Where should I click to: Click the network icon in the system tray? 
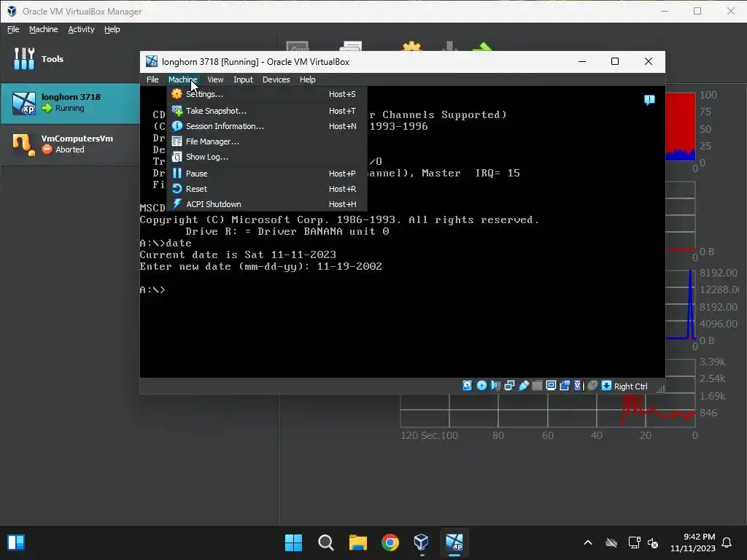click(634, 542)
